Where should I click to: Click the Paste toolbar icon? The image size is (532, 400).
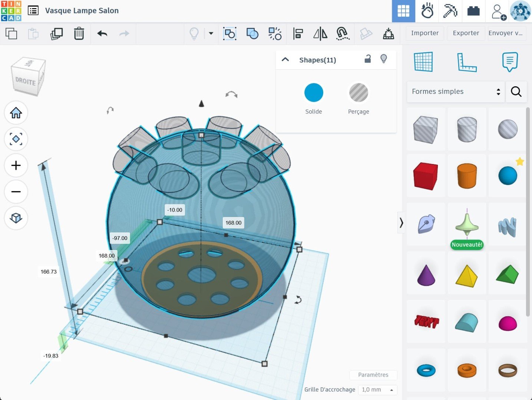[33, 34]
